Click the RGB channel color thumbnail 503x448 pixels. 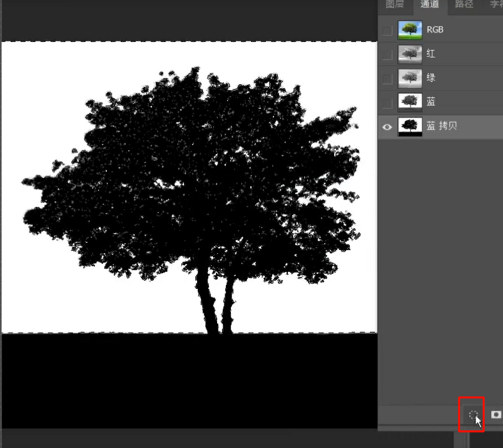[x=409, y=30]
